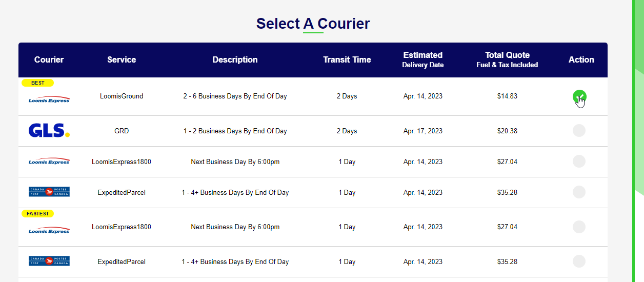Click the Courier column header

click(x=49, y=59)
